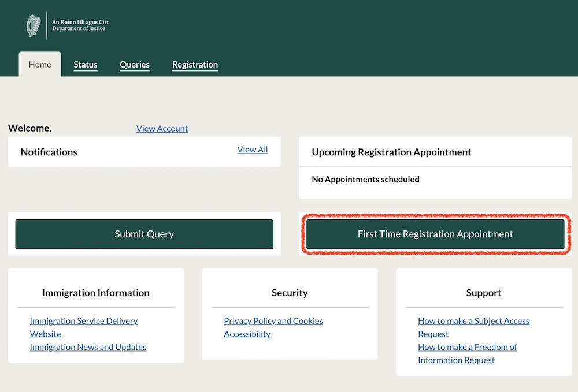Image resolution: width=578 pixels, height=392 pixels.
Task: Switch to the Status tab
Action: click(85, 65)
